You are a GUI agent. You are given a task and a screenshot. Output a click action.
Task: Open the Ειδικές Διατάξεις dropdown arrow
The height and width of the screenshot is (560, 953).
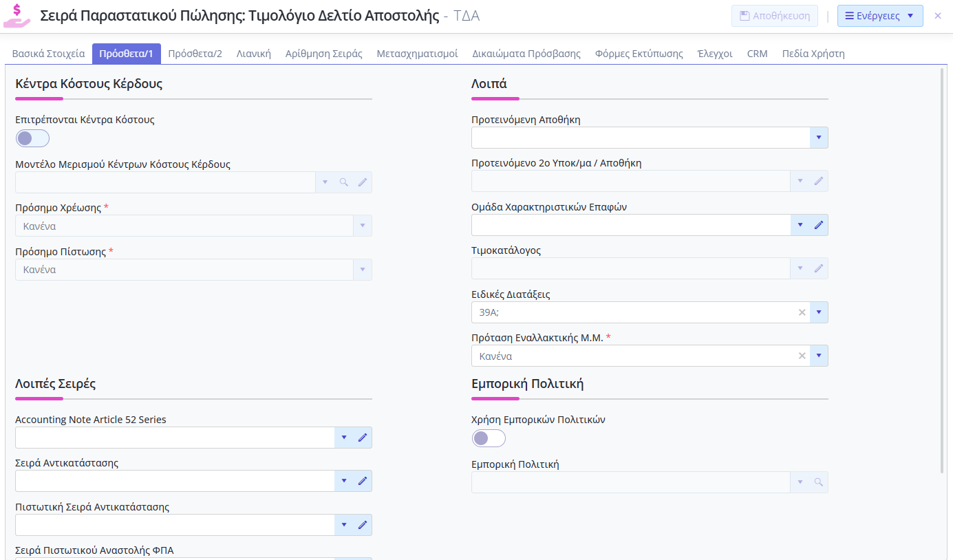[x=818, y=312]
